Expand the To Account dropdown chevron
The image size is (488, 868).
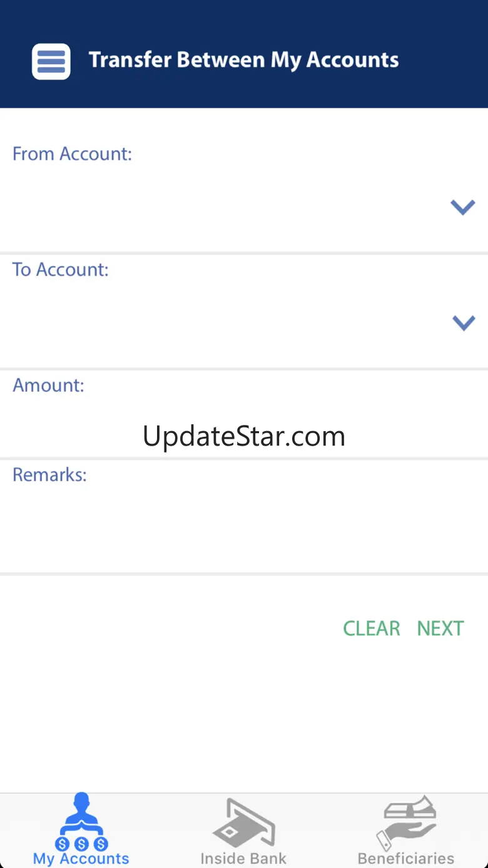coord(464,323)
